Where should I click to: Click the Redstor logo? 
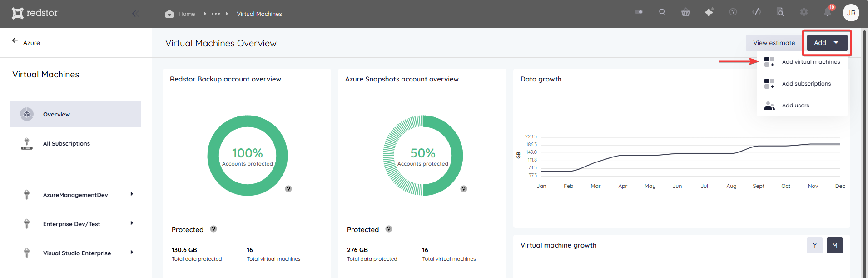(x=35, y=13)
